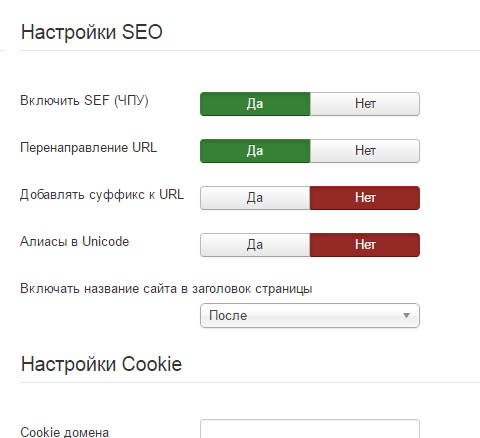Focus the Cookie домена text field

(x=310, y=429)
